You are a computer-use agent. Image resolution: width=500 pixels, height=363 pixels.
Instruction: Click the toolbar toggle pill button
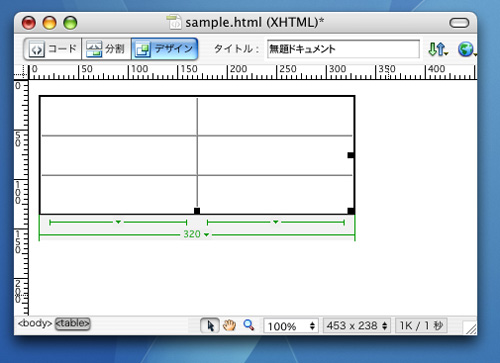click(459, 23)
